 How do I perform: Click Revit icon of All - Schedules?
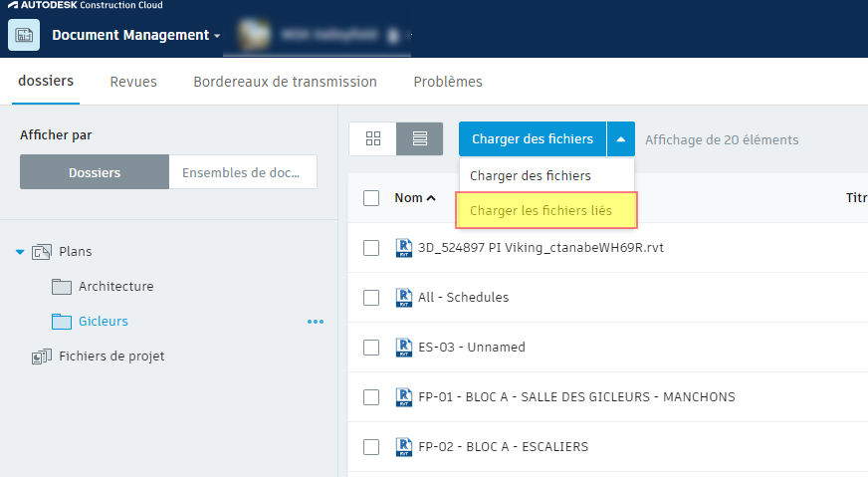coord(404,298)
